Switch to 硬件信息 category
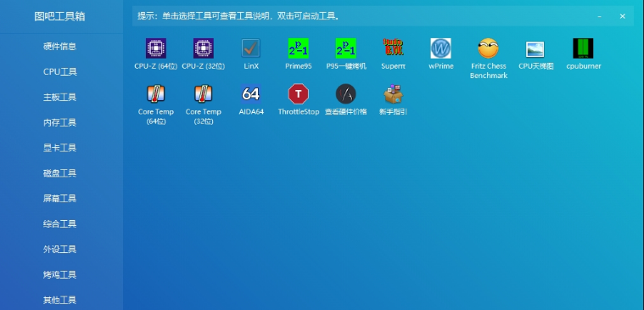 pyautogui.click(x=60, y=47)
